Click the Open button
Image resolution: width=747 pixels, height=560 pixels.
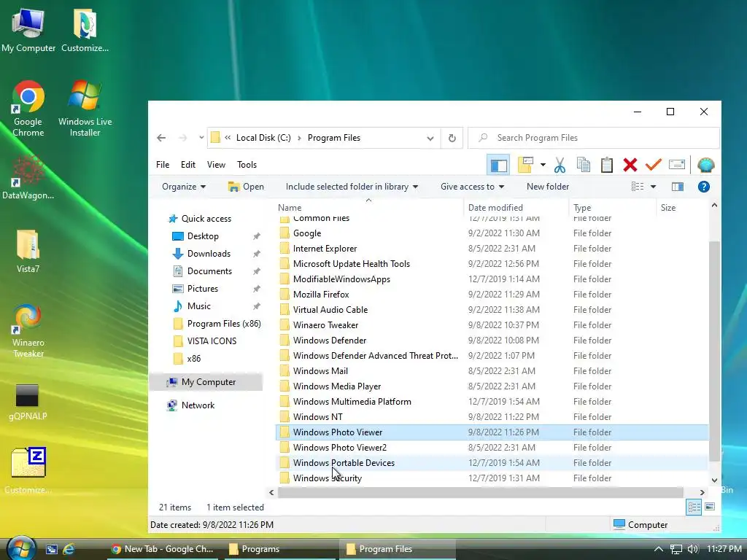(x=246, y=187)
